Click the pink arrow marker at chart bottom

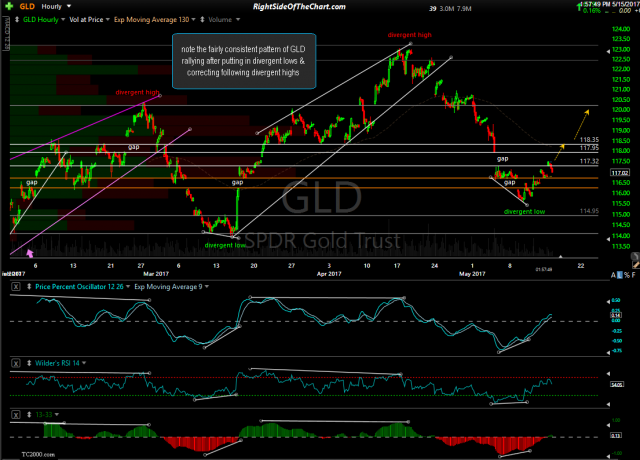30,253
